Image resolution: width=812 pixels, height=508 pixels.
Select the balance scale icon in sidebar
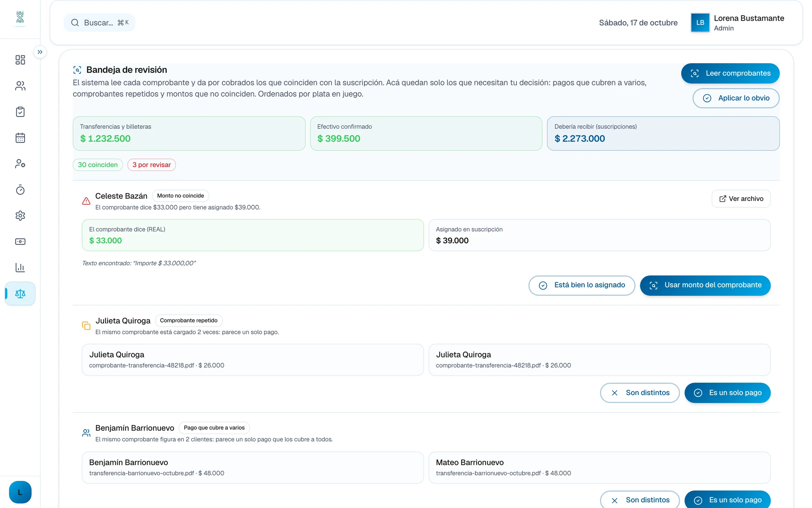(x=20, y=294)
